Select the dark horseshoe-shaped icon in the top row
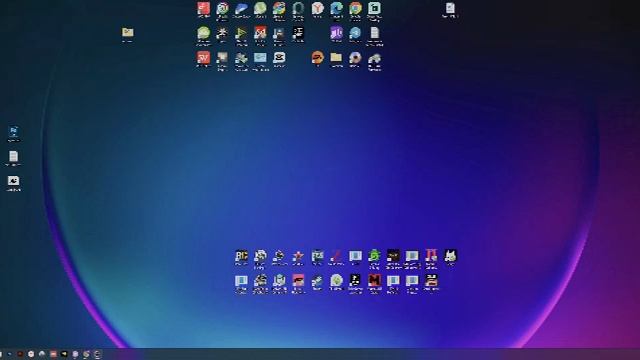This screenshot has width=640, height=360. [x=298, y=9]
